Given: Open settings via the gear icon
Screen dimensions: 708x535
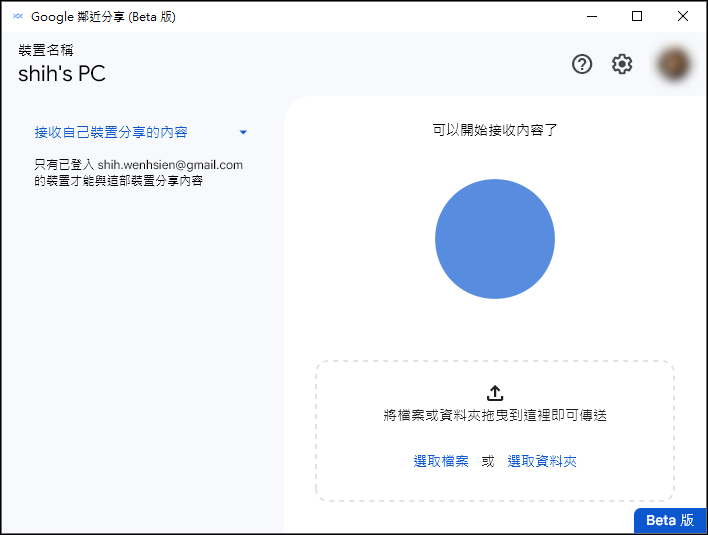Looking at the screenshot, I should tap(622, 64).
